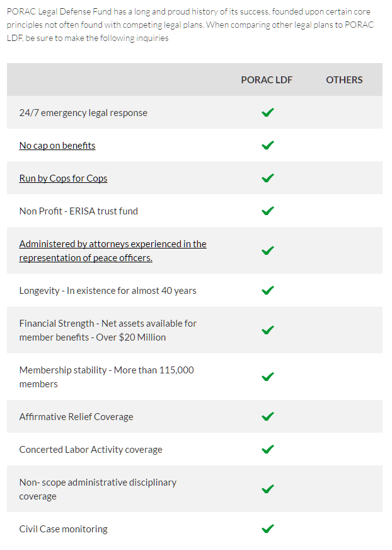Click the Civil Case monitoring row label
This screenshot has height=550, width=392.
[x=63, y=529]
